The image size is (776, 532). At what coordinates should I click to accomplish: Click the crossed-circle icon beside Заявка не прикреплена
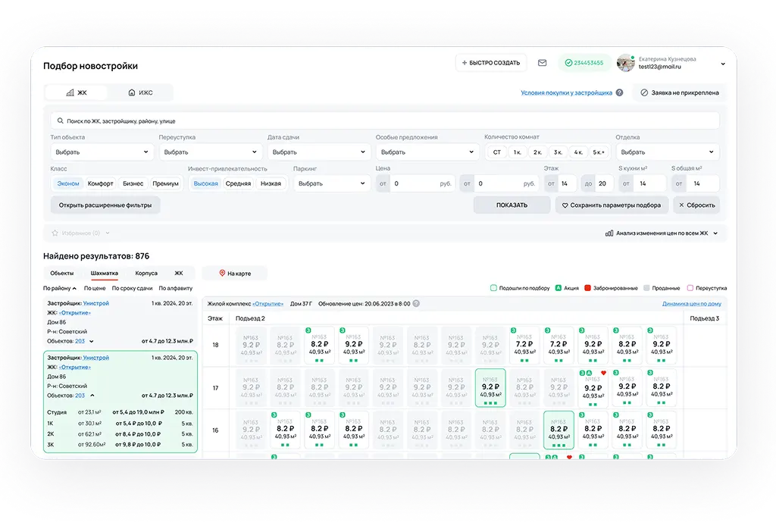click(x=644, y=92)
